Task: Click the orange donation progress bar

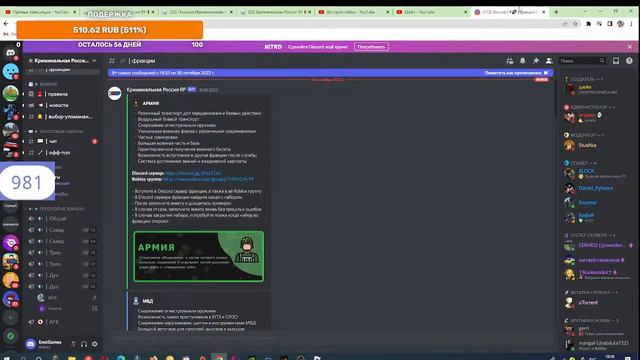Action: (x=110, y=30)
